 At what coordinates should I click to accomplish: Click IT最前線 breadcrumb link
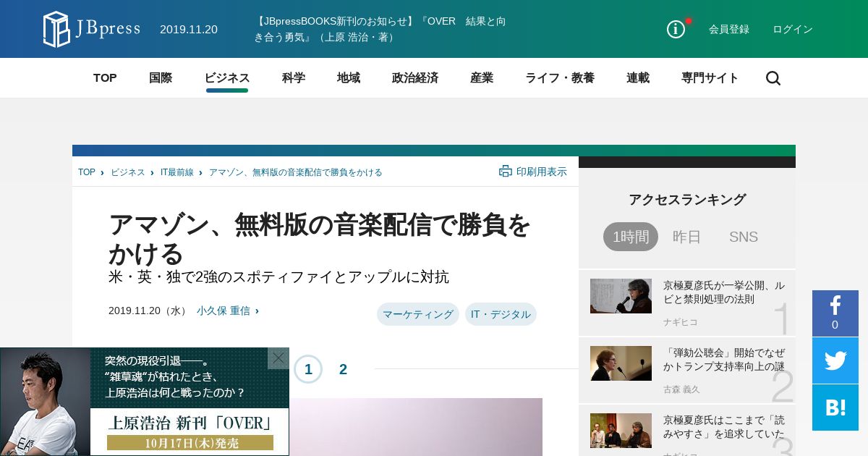click(177, 172)
